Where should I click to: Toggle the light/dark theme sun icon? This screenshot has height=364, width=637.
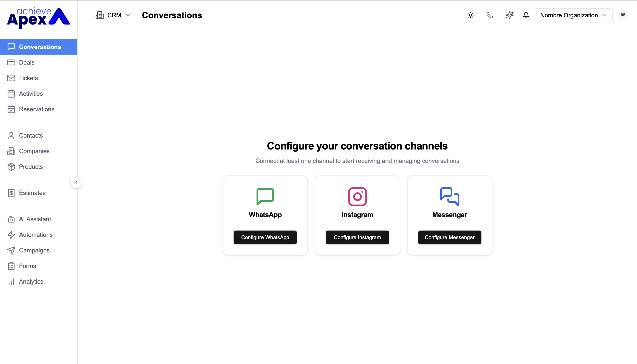pyautogui.click(x=471, y=15)
